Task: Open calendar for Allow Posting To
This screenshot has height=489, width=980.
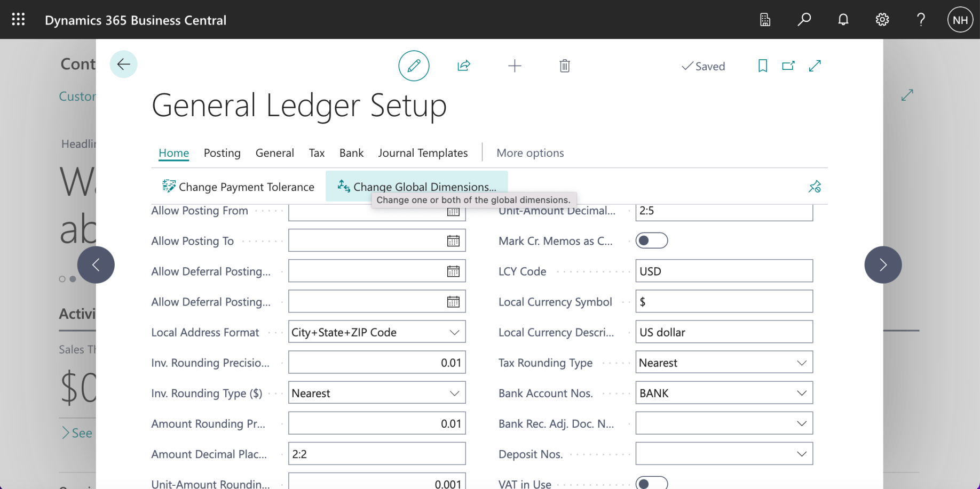Action: 453,241
